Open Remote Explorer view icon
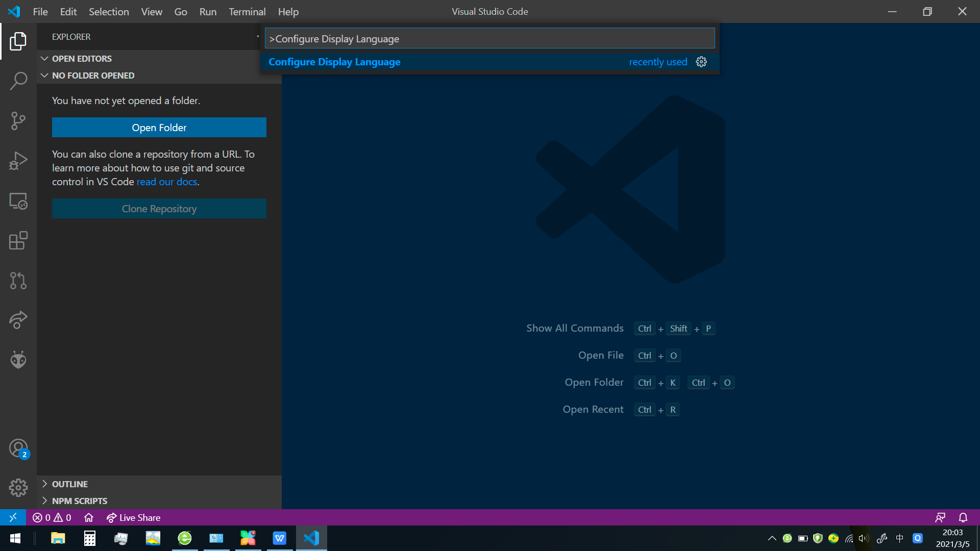Screen dimensions: 980x551 18,201
